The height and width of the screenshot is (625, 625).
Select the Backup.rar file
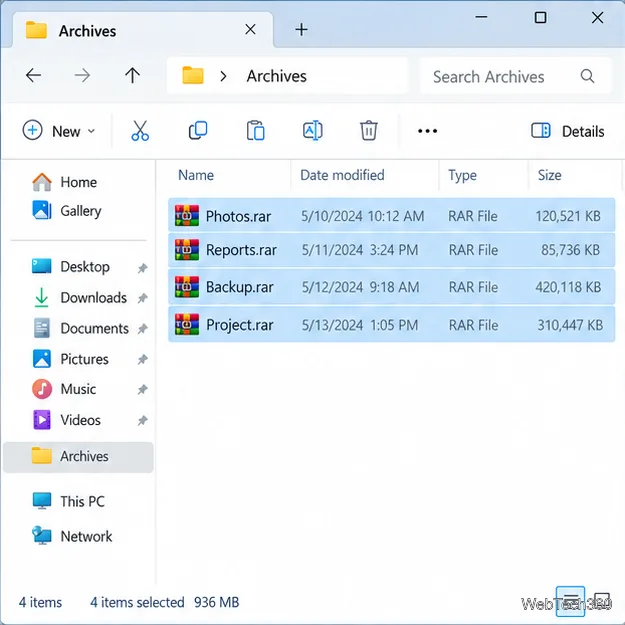click(391, 287)
